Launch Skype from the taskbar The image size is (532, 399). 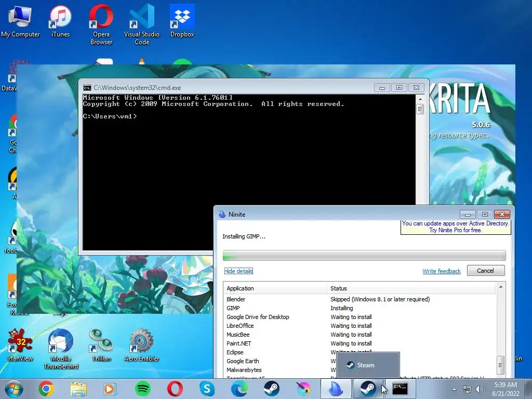(x=207, y=389)
